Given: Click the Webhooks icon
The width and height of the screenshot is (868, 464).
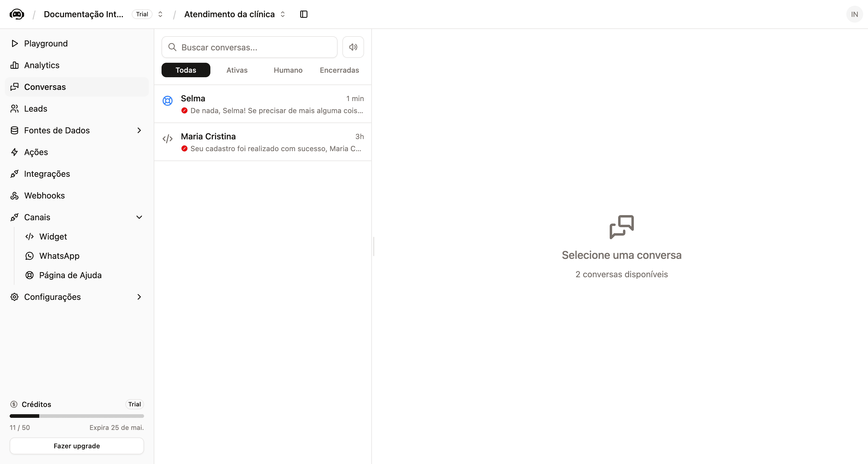Looking at the screenshot, I should click(x=14, y=195).
